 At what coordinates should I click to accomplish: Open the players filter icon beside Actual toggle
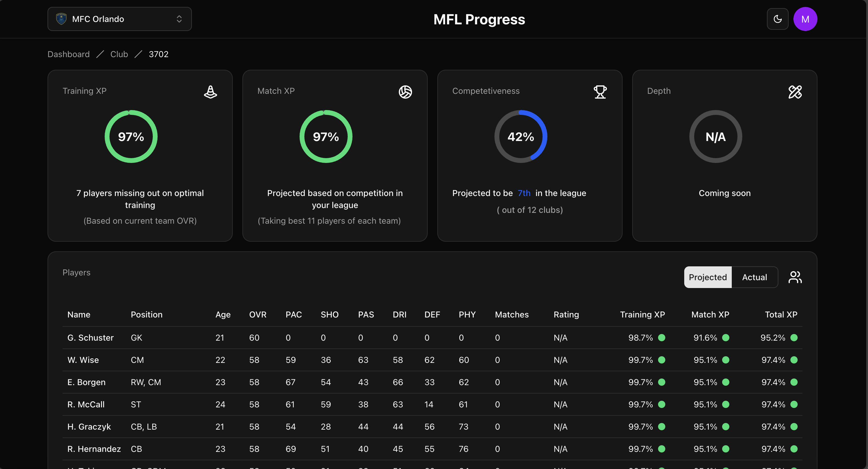pos(795,277)
